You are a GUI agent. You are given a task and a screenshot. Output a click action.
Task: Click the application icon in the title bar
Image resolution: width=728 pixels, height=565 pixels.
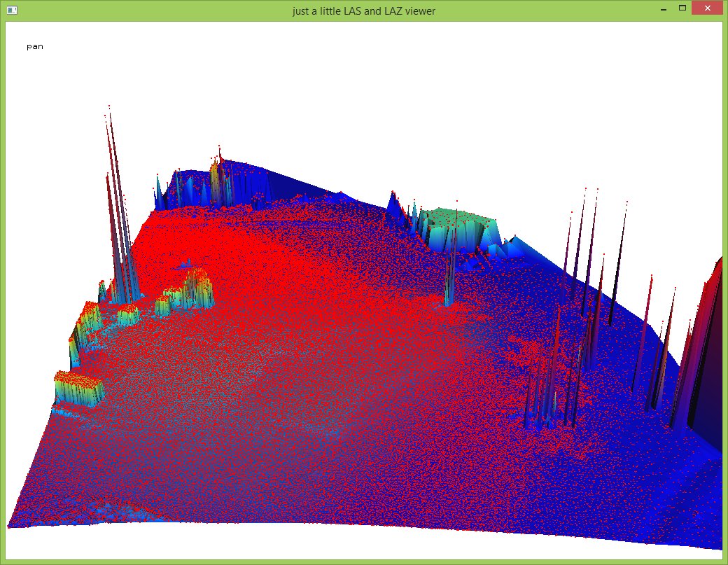12,11
